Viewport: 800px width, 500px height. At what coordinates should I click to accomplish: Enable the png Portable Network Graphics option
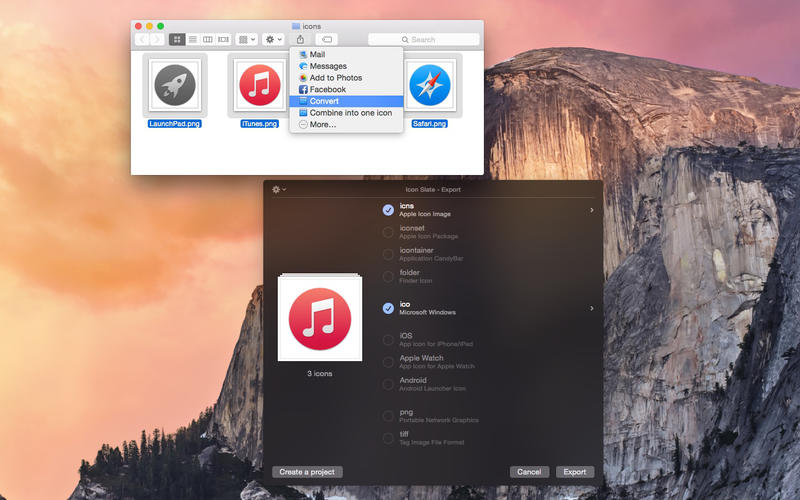click(388, 415)
